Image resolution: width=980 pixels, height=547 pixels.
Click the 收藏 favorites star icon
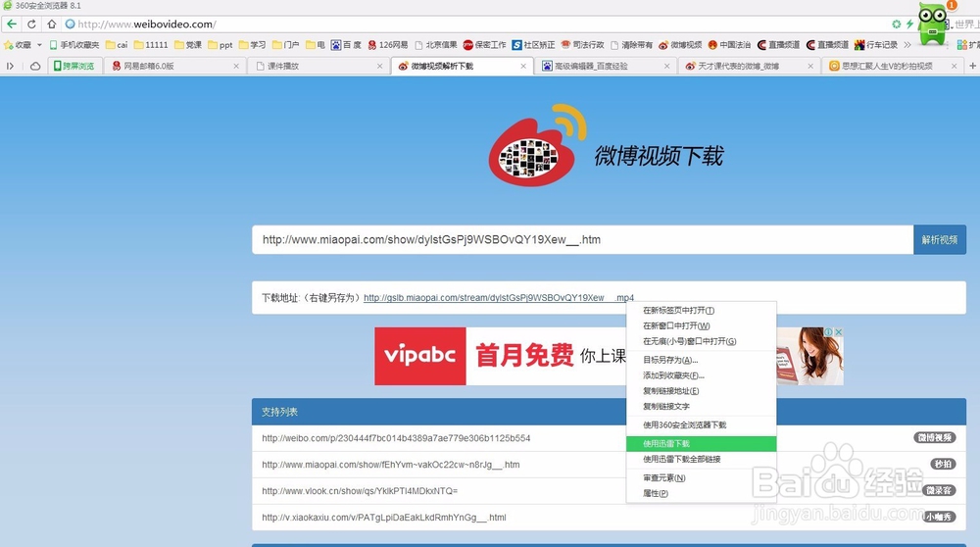click(x=9, y=45)
